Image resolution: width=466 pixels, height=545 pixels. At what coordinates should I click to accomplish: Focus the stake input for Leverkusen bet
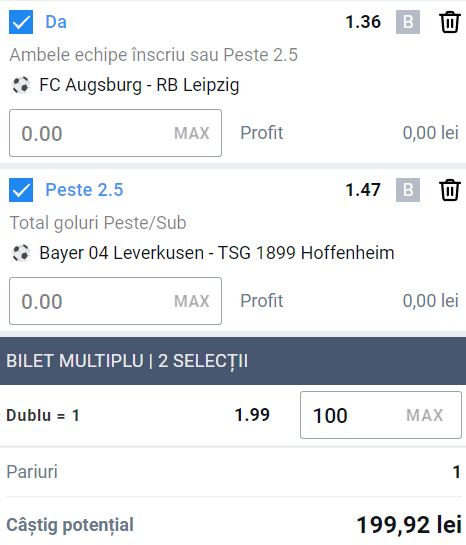[x=115, y=301]
